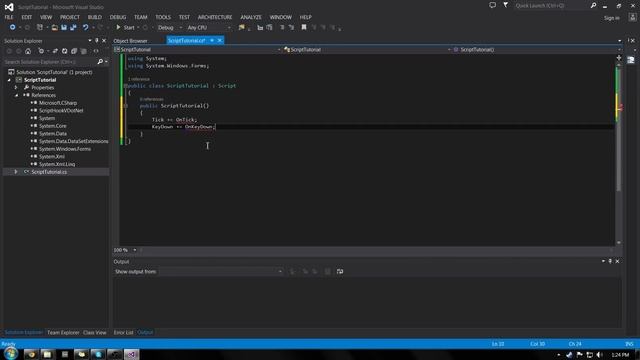Image resolution: width=640 pixels, height=360 pixels.
Task: Click the Find in Files toolbar icon
Action: [242, 27]
